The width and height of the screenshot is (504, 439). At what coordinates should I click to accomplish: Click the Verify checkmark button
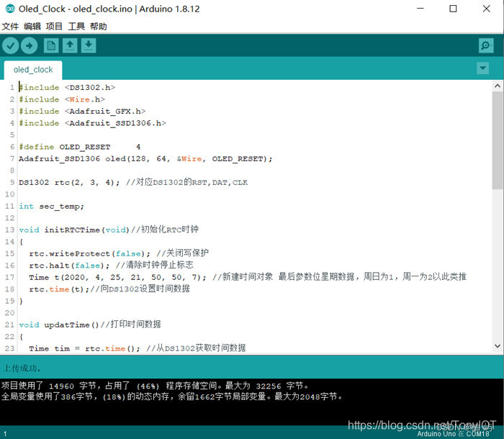coord(10,45)
